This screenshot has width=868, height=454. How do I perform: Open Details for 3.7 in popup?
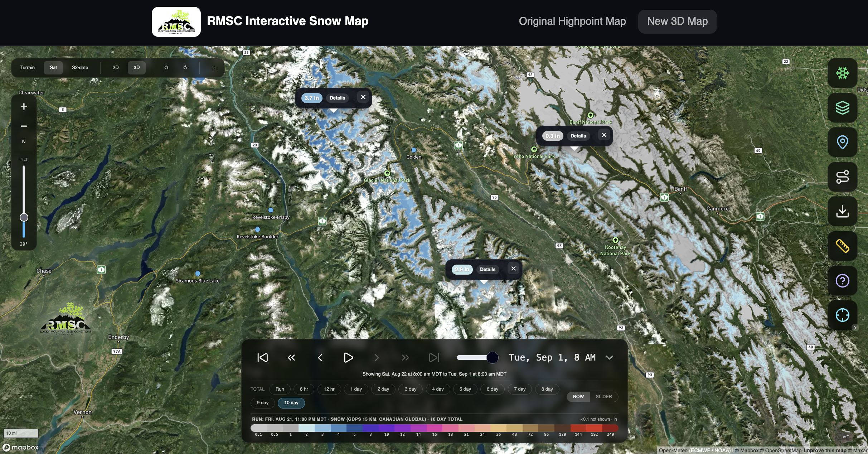[x=337, y=98]
